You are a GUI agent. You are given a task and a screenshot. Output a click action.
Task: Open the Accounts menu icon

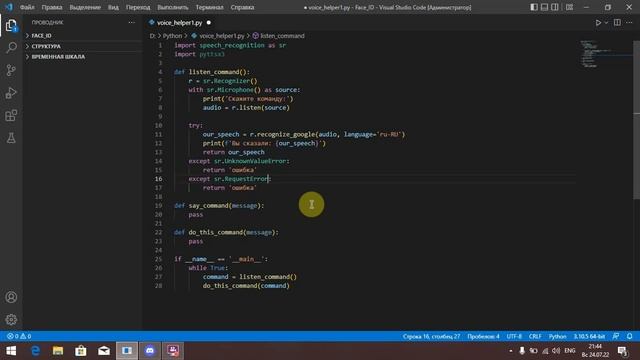pyautogui.click(x=11, y=297)
